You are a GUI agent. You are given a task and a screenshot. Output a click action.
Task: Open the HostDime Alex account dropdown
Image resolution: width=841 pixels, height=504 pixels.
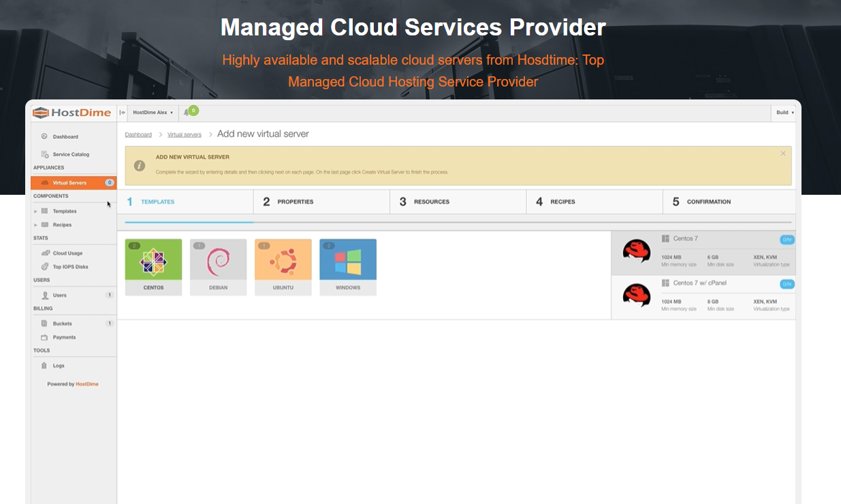[x=153, y=112]
